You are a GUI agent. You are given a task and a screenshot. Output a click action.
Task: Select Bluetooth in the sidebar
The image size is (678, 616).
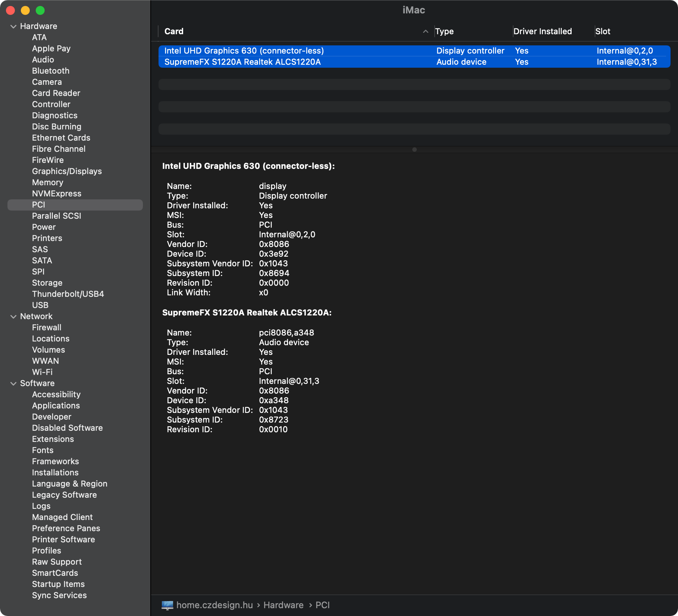pyautogui.click(x=51, y=71)
